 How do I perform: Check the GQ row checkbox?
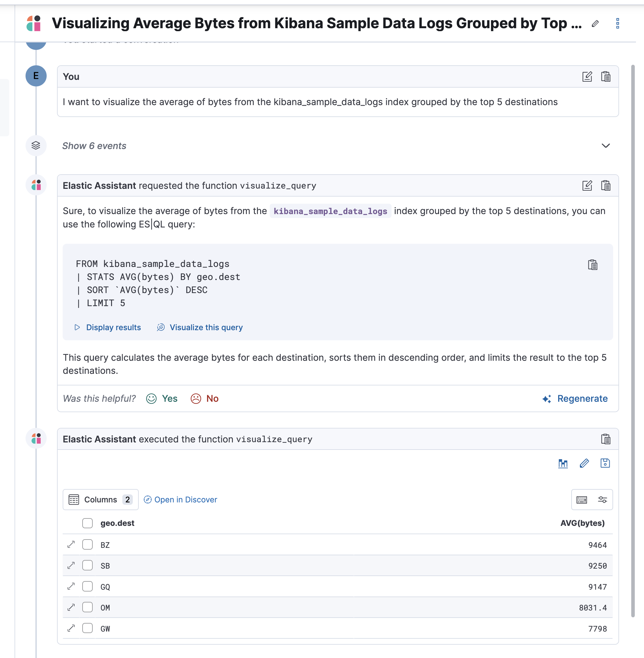point(87,586)
